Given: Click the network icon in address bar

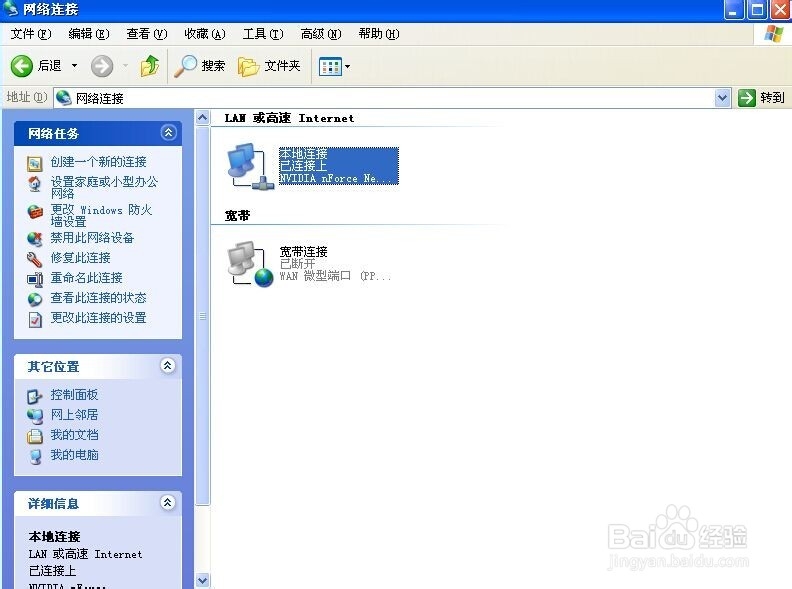Looking at the screenshot, I should point(64,97).
